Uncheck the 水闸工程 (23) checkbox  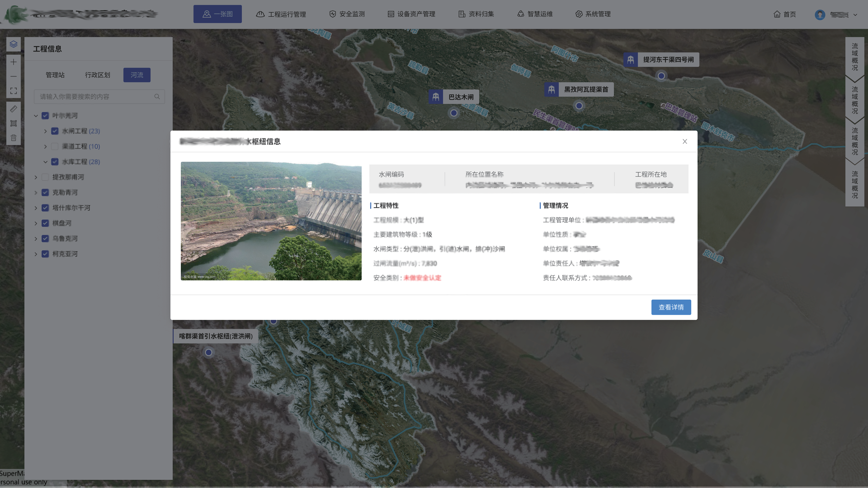point(54,131)
